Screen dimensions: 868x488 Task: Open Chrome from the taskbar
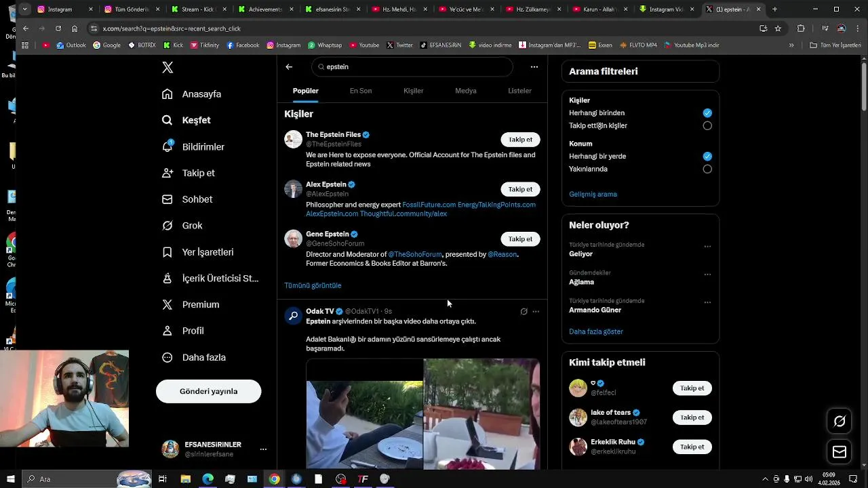tap(274, 479)
